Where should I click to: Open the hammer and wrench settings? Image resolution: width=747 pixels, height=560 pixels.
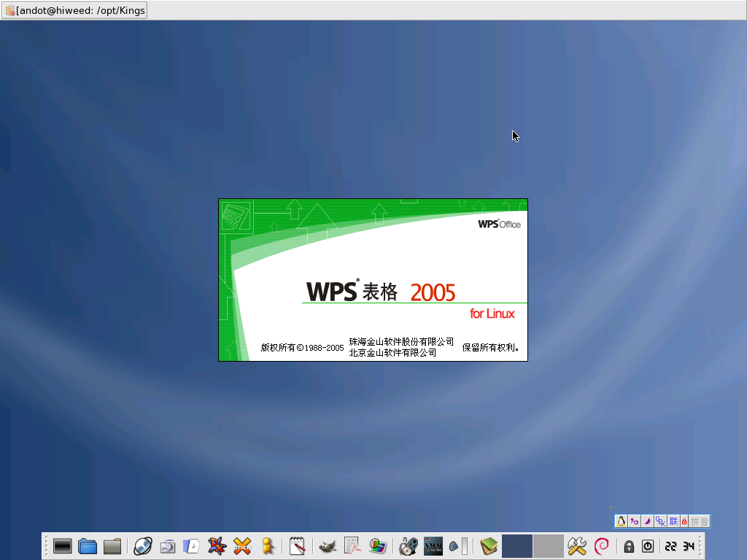click(x=577, y=546)
